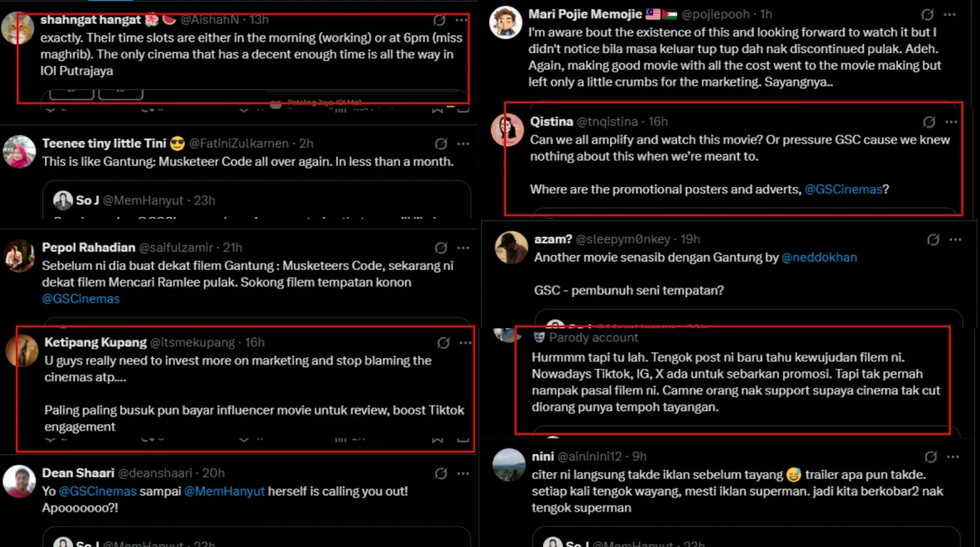Click the @GSCinemas mention in Pepol Rahadian's tweet
Image resolution: width=980 pixels, height=547 pixels.
pyautogui.click(x=80, y=299)
